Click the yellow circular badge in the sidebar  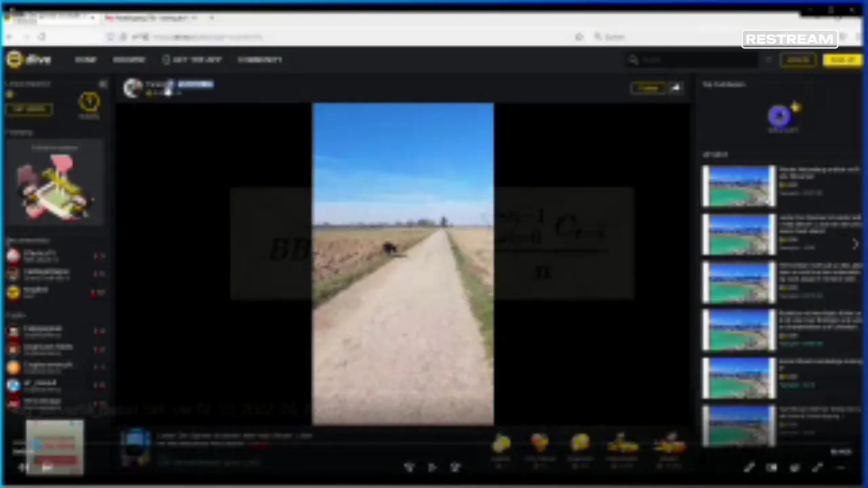89,103
